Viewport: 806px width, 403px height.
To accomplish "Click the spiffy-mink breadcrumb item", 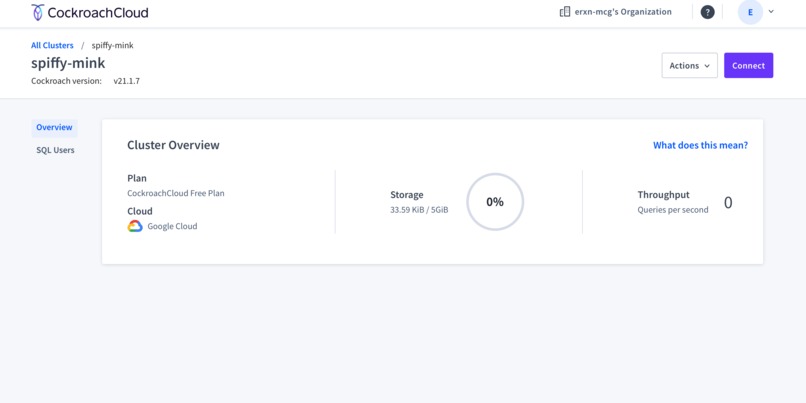I will click(113, 45).
